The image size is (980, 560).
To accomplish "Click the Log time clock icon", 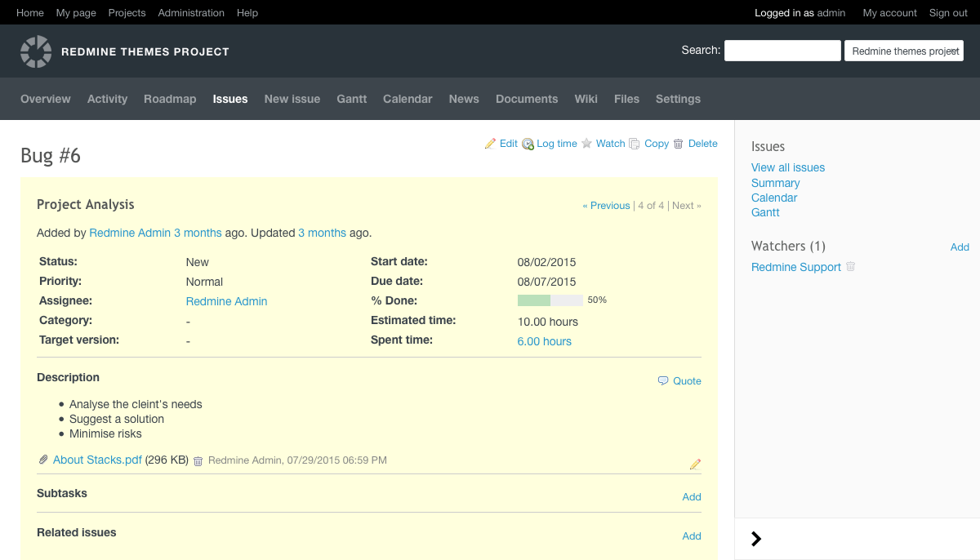I will pos(528,144).
